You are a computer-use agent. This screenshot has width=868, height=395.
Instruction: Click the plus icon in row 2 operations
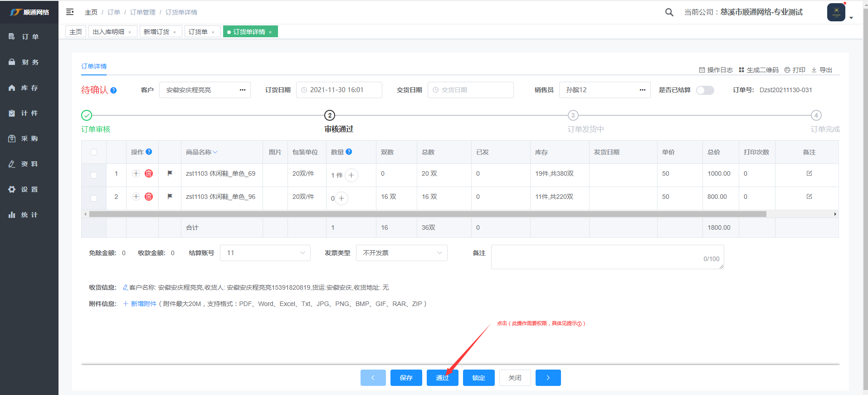136,197
